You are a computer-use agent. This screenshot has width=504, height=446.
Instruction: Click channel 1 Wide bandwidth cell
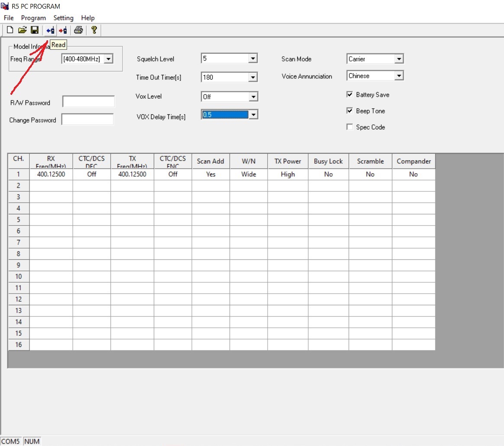coord(249,174)
